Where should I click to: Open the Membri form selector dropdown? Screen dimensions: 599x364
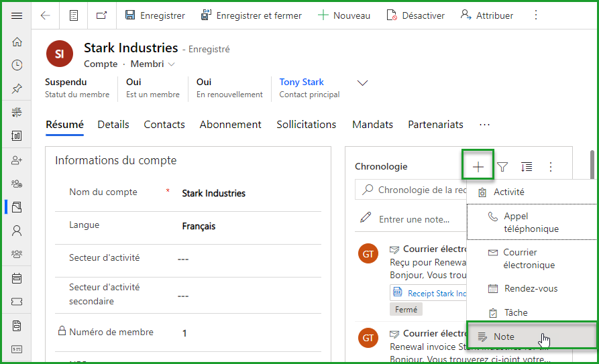click(153, 64)
